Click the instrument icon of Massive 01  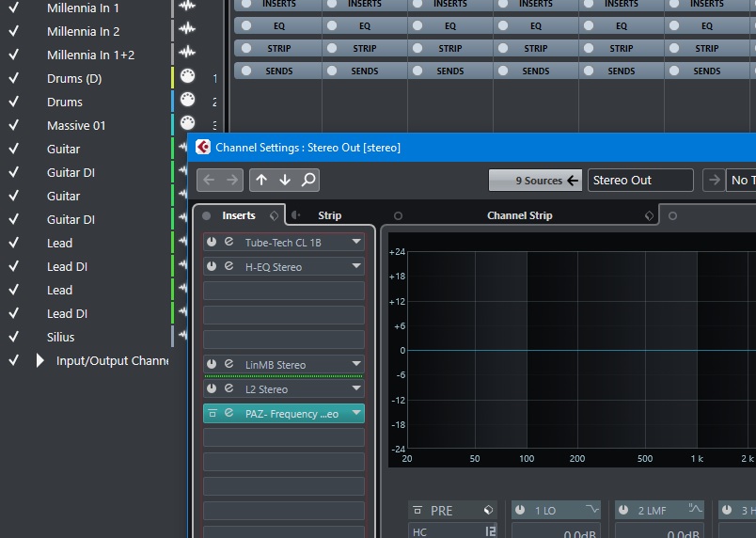point(187,122)
